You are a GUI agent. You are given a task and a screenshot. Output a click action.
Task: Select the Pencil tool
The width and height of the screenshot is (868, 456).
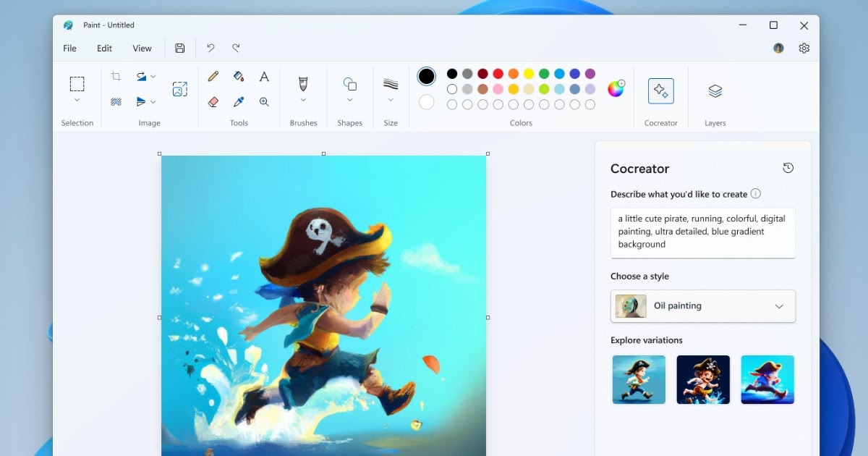pyautogui.click(x=213, y=75)
